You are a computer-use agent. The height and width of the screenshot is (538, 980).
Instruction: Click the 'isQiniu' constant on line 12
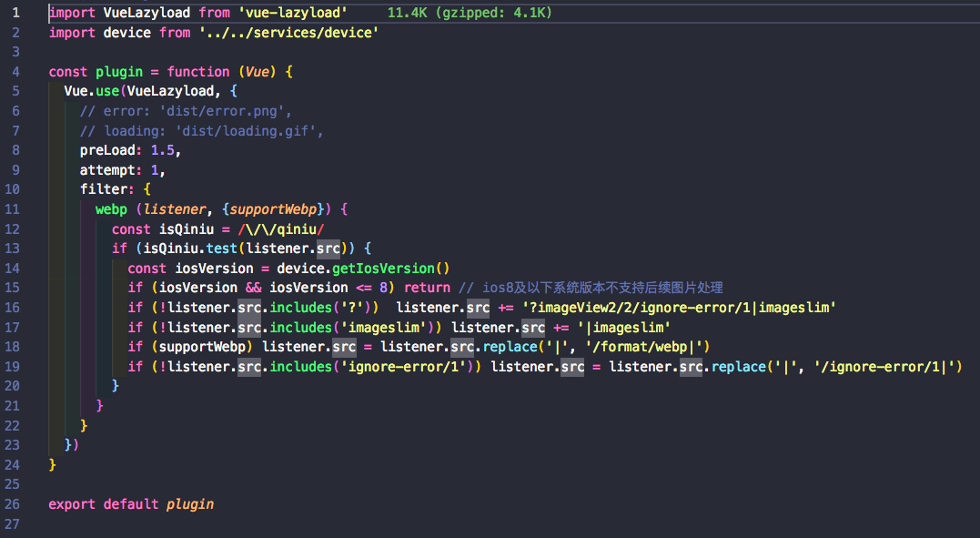point(187,229)
